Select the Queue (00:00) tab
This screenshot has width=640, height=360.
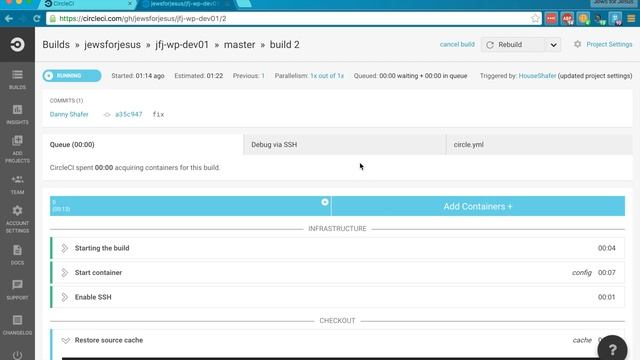click(x=143, y=144)
